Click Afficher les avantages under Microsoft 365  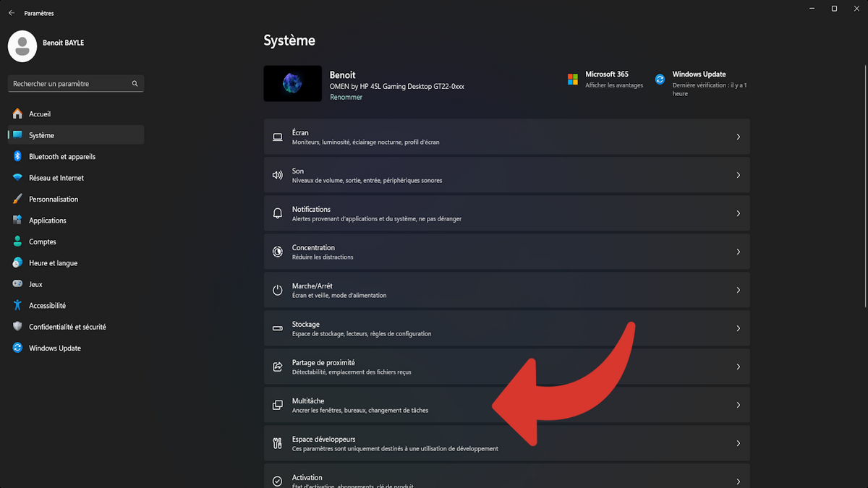[x=614, y=85]
